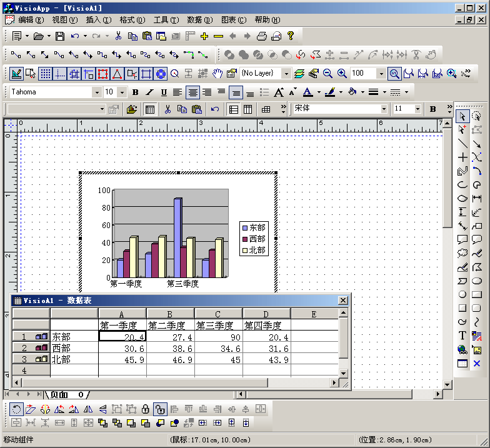The width and height of the screenshot is (490, 448).
Task: Click the zoom in magnifier icon
Action: pos(342,74)
